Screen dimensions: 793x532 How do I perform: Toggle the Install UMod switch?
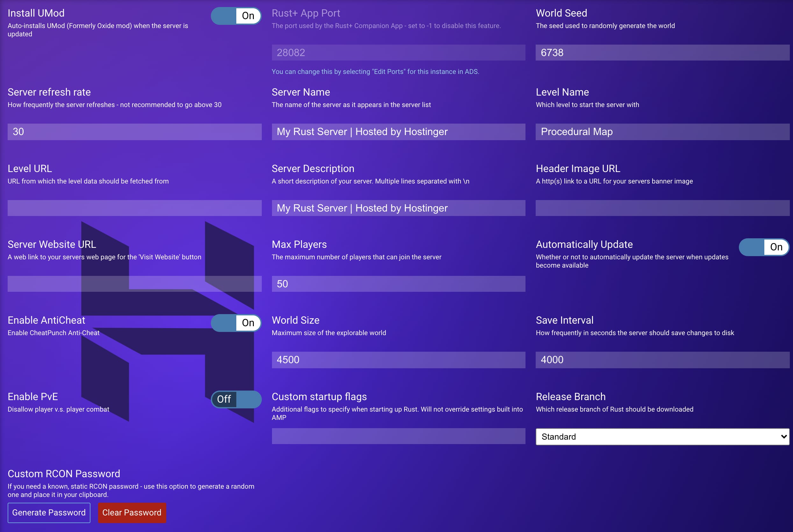tap(236, 16)
